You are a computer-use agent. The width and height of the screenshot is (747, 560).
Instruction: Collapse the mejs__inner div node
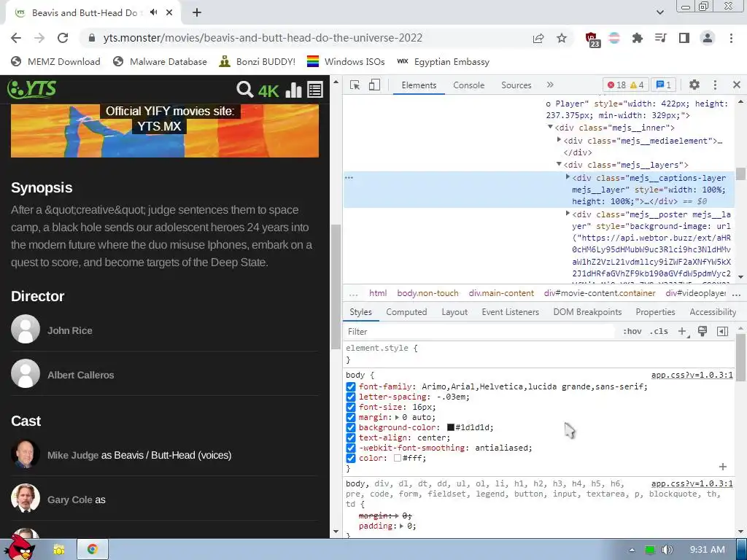coord(550,127)
